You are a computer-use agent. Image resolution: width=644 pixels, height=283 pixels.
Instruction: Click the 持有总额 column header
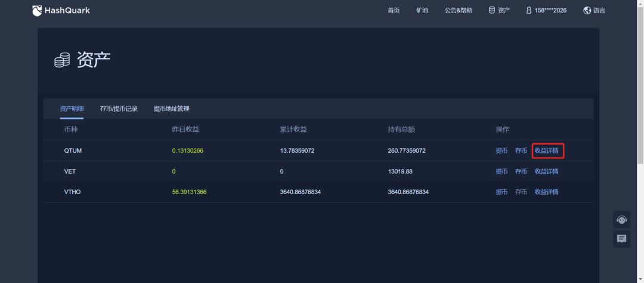click(401, 130)
